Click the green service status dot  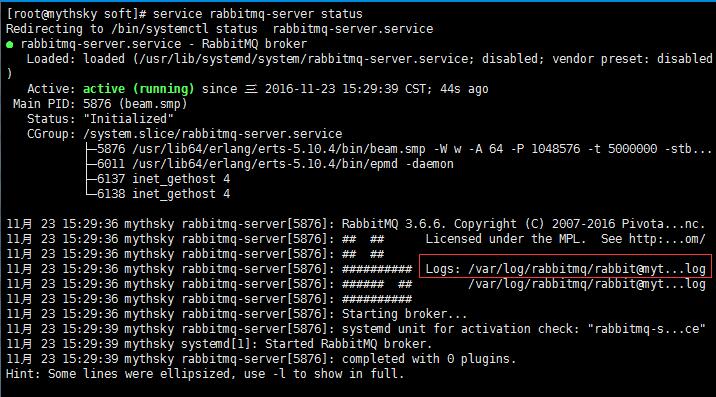10,45
